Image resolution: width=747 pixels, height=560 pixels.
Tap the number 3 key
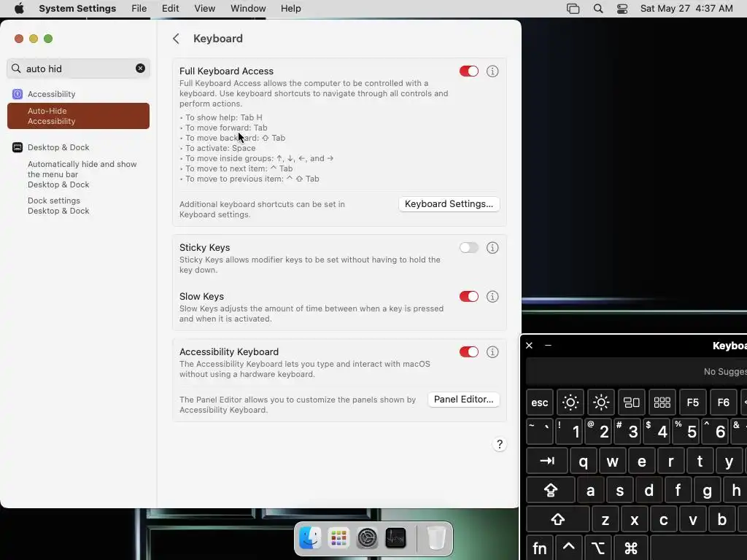pos(629,432)
